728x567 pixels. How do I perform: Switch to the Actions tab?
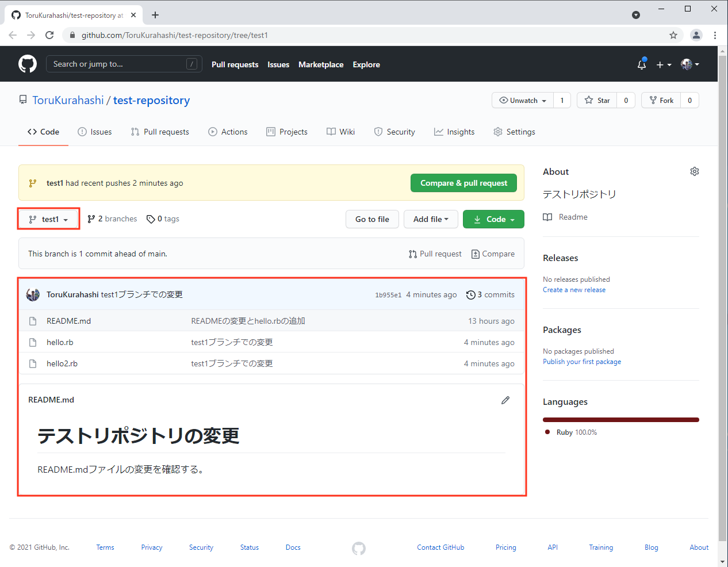click(228, 132)
